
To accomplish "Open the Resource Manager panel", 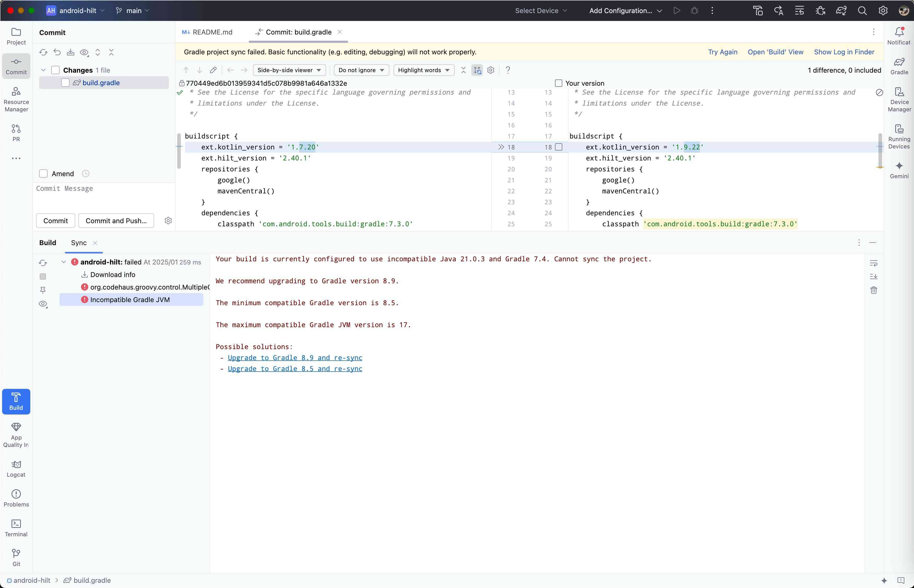I will point(16,99).
